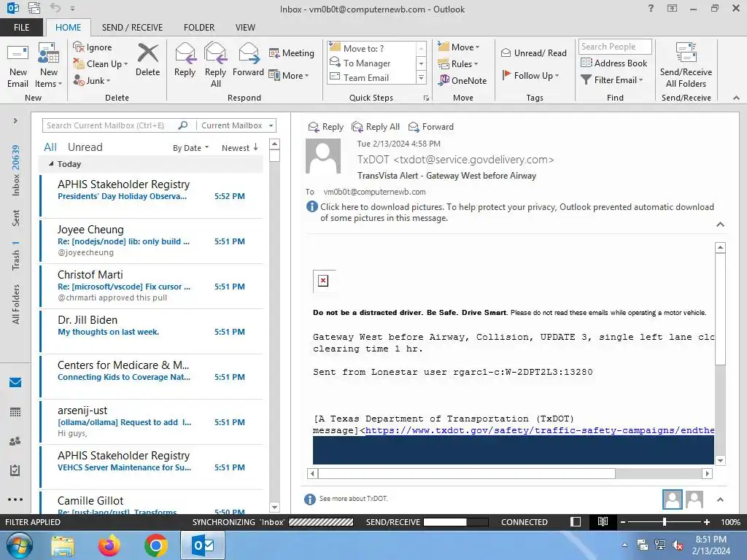Open the FILE tab
Screen dimensions: 747x560
tap(21, 27)
